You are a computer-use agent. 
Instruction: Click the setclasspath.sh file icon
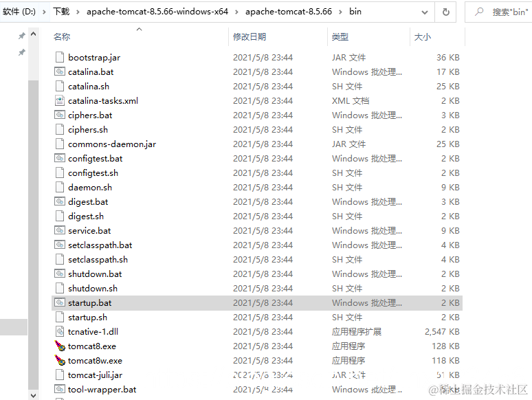(x=60, y=259)
